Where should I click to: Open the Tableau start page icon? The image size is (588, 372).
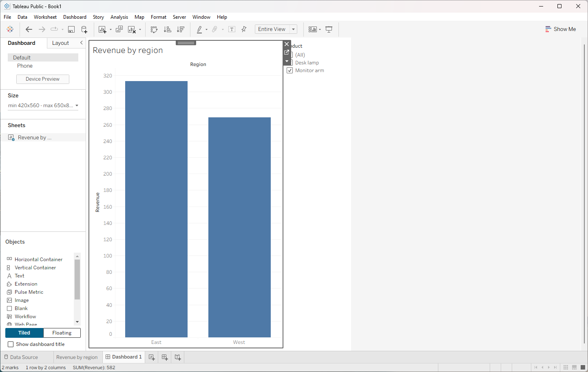click(x=10, y=29)
